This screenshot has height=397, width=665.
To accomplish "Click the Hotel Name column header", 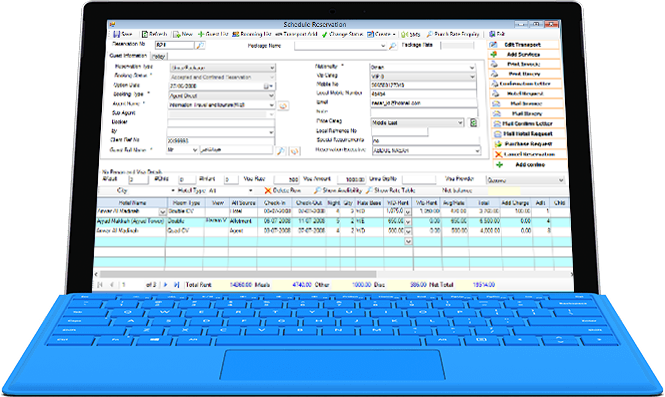I will 132,203.
